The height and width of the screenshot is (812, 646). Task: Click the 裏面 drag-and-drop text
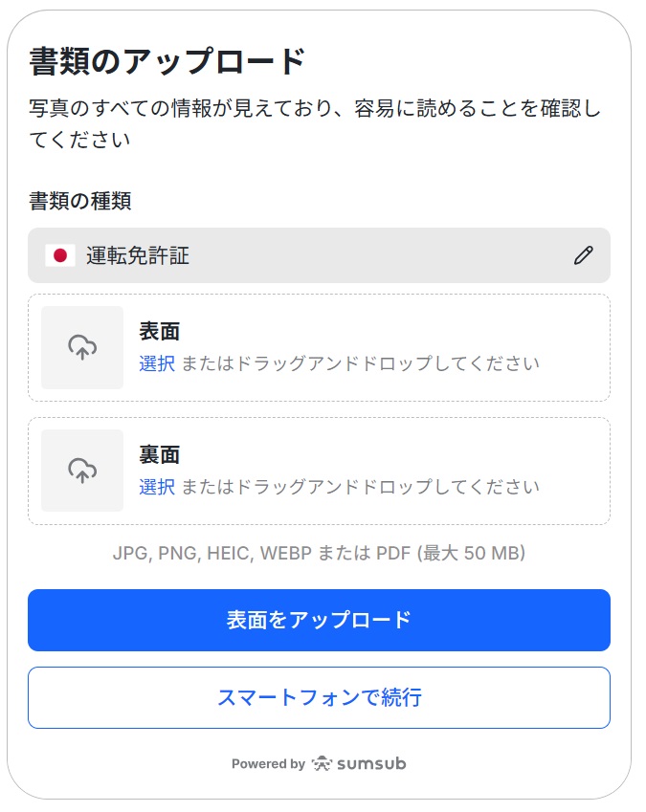pyautogui.click(x=360, y=487)
